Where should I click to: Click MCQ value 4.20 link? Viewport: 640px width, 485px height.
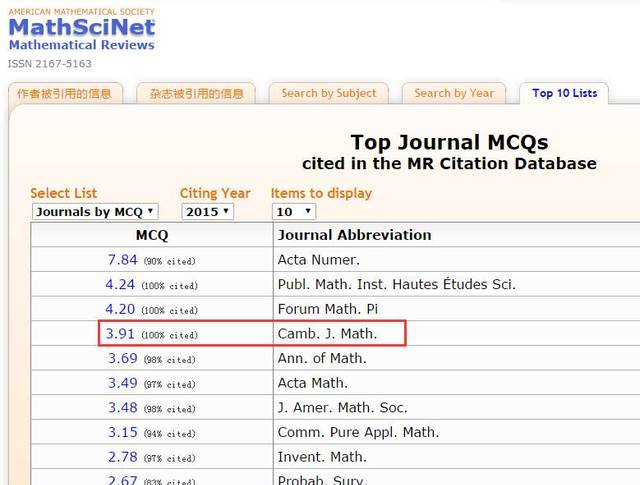tap(120, 309)
